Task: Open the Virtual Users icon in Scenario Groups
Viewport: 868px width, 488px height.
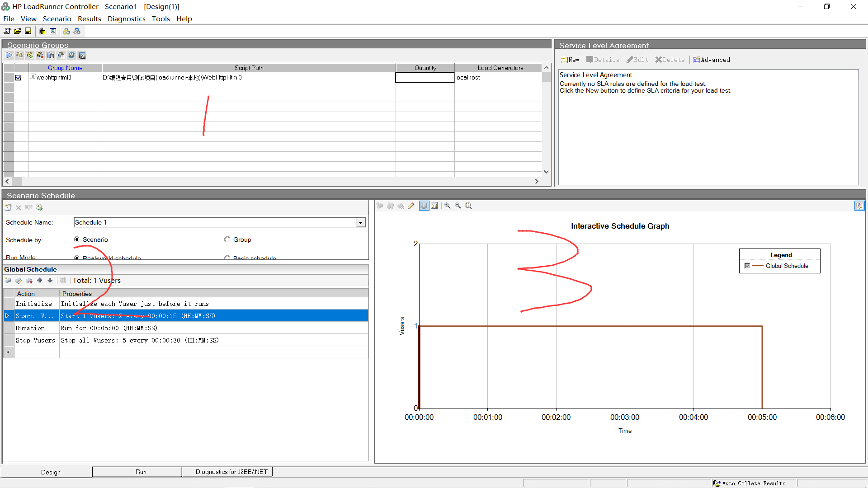Action: point(19,55)
